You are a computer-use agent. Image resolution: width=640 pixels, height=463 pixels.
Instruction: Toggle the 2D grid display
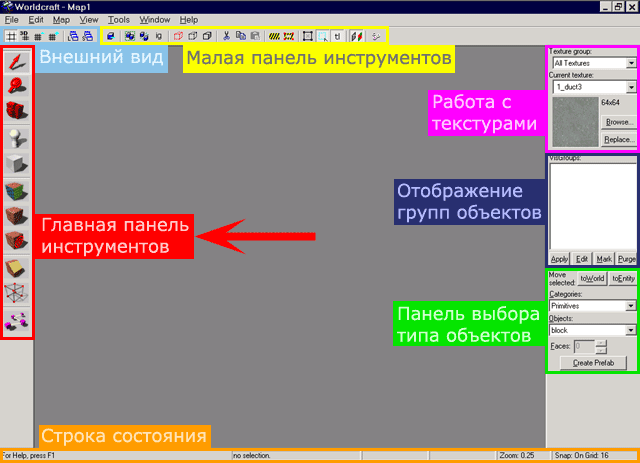tap(11, 36)
